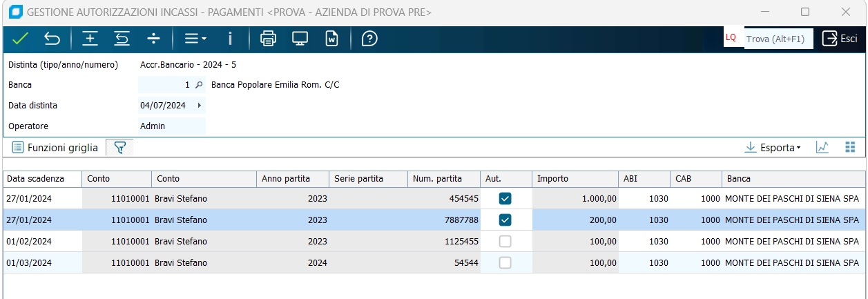Click the green confirm checkmark icon
Viewport: 868px width, 299px height.
pyautogui.click(x=20, y=39)
